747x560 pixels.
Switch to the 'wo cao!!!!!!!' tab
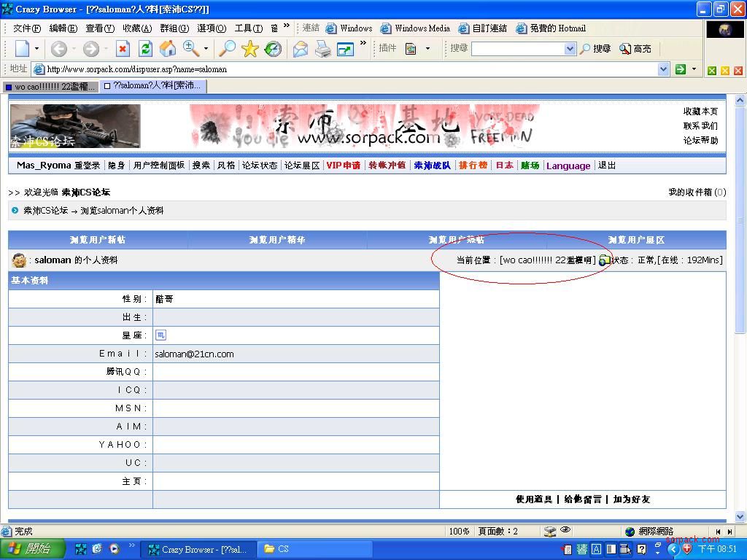[50, 86]
